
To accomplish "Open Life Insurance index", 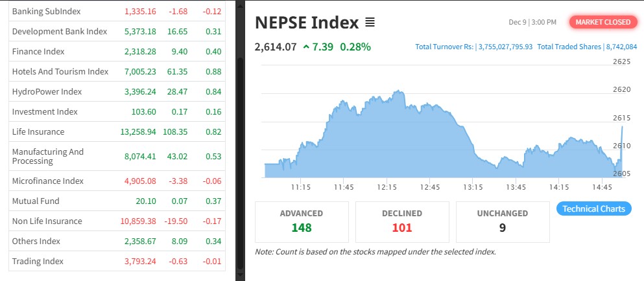I will [x=38, y=131].
